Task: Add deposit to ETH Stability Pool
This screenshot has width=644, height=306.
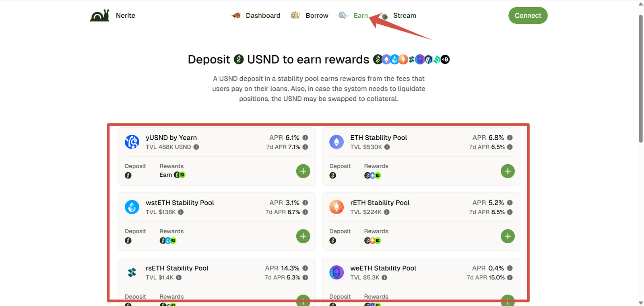Action: 508,171
